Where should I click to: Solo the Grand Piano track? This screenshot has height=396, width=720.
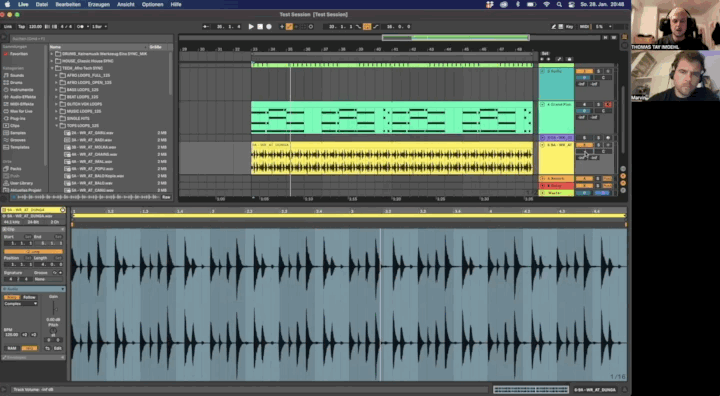click(598, 104)
